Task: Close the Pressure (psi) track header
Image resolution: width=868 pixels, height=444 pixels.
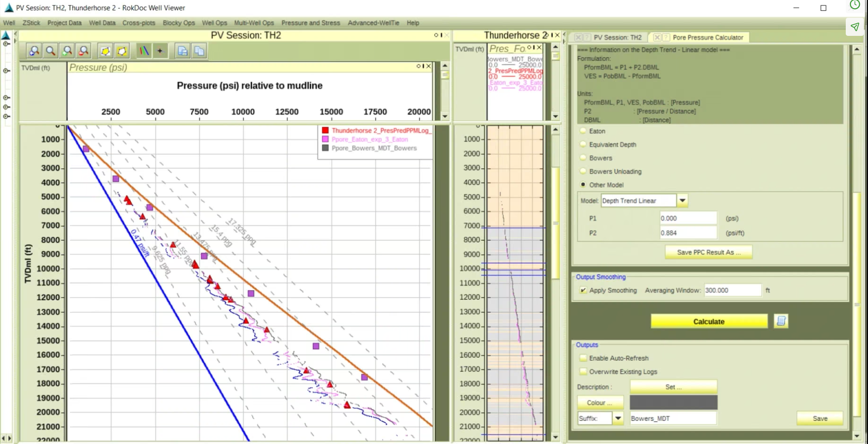Action: point(429,66)
